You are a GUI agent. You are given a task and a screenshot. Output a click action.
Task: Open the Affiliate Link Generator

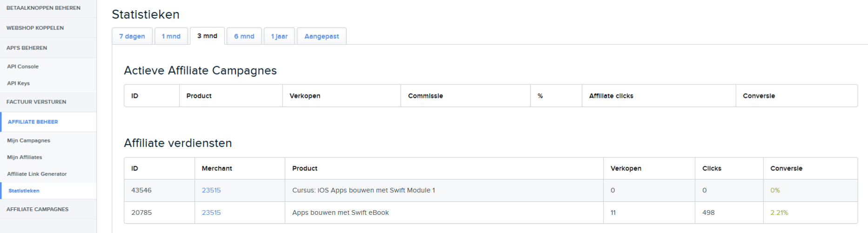coord(37,174)
